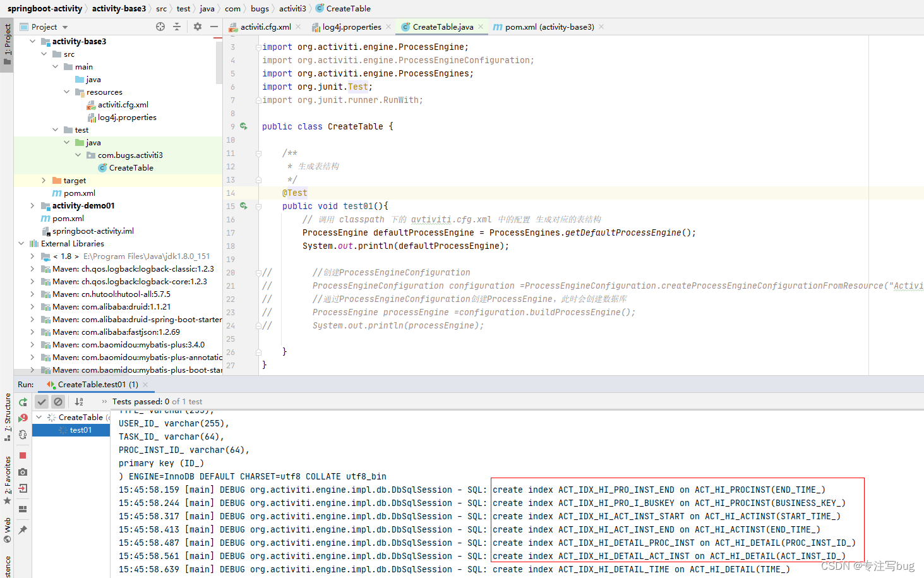The image size is (924, 578).
Task: Open the 1: Project tool window tab
Action: pyautogui.click(x=7, y=45)
